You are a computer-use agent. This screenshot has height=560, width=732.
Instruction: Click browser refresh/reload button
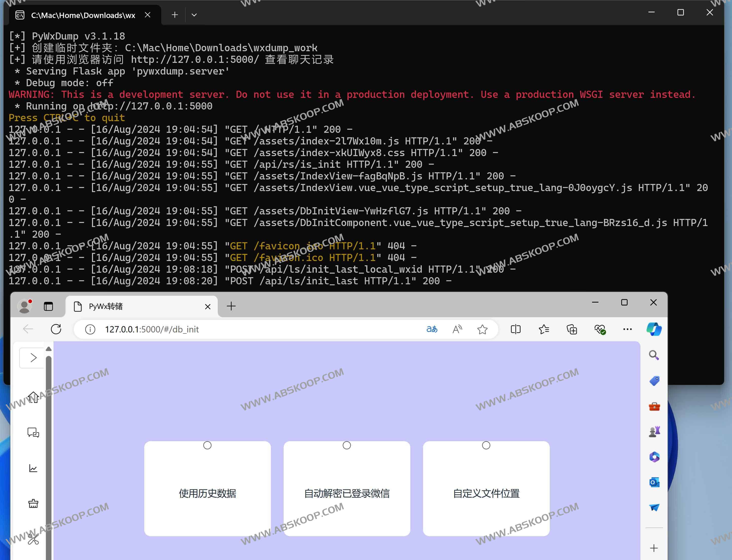tap(56, 329)
